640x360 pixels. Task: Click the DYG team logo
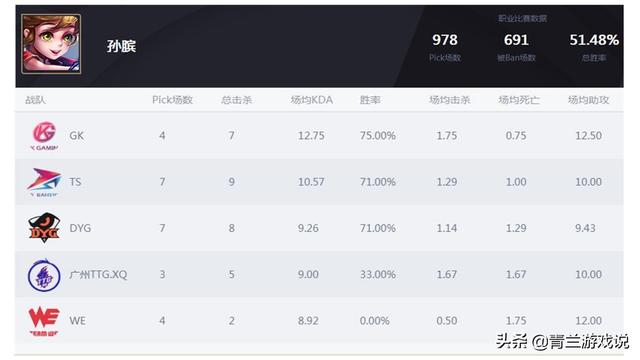click(x=44, y=228)
